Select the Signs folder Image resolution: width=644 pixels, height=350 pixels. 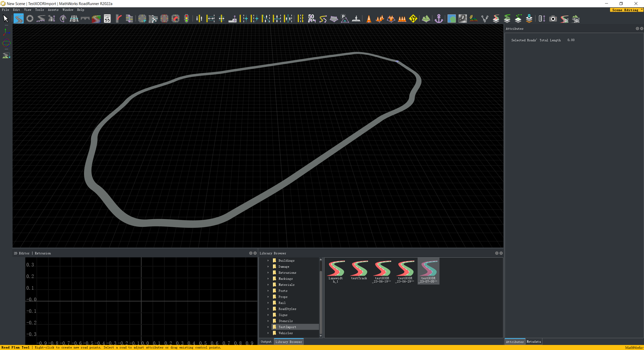pos(283,315)
